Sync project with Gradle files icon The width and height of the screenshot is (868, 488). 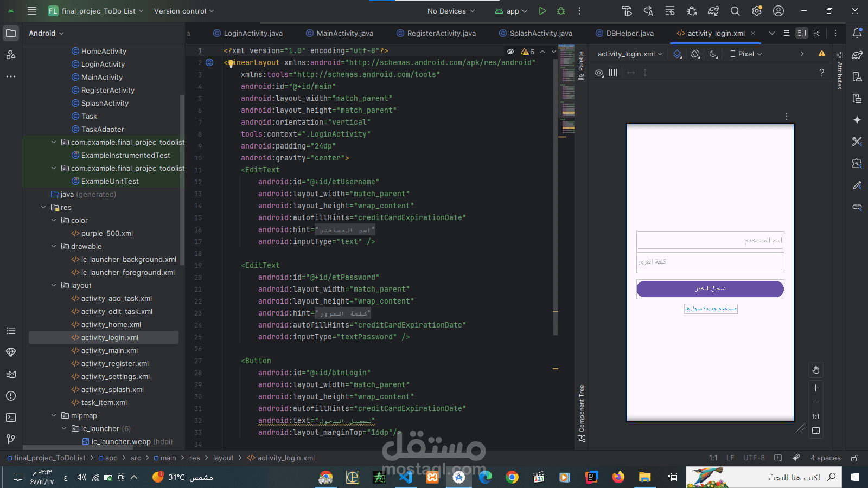click(713, 11)
